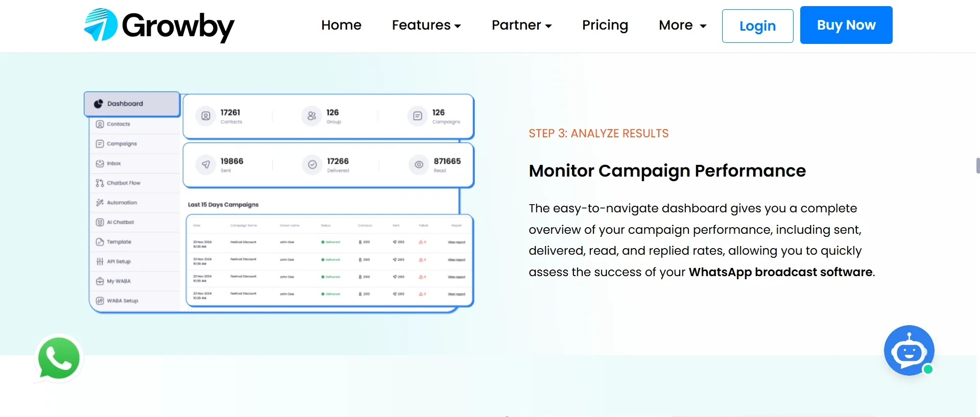Viewport: 980px width, 417px height.
Task: Click the Campaigns stat icon showing 126
Action: coord(417,116)
